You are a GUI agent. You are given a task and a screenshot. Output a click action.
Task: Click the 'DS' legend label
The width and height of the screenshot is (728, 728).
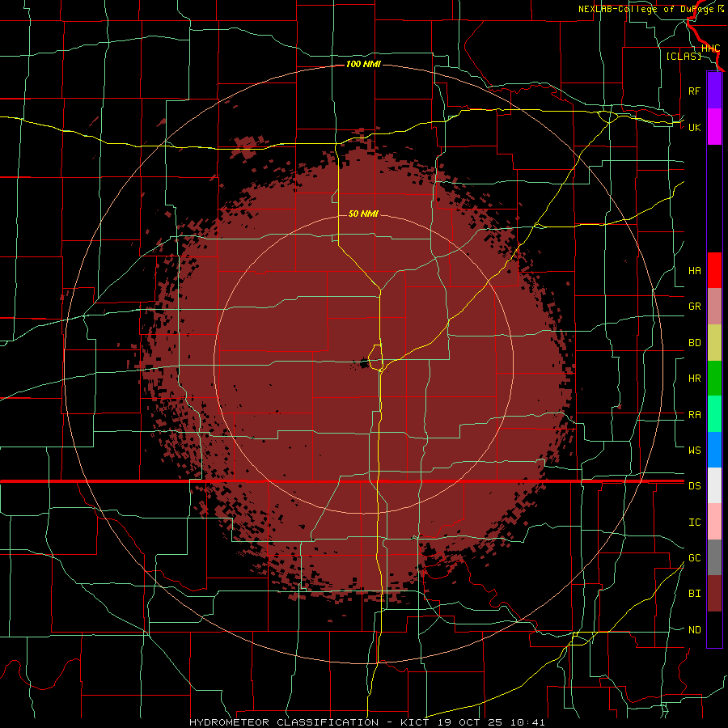[x=694, y=486]
